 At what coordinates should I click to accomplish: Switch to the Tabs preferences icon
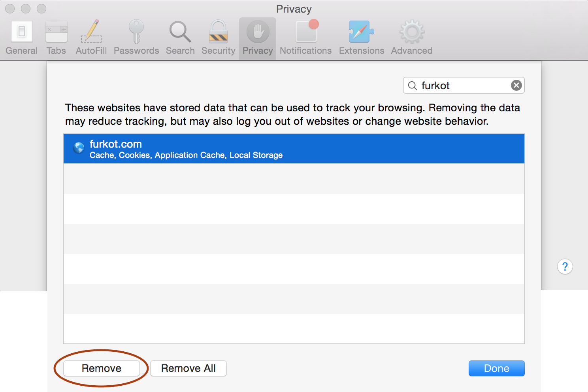[x=56, y=38]
